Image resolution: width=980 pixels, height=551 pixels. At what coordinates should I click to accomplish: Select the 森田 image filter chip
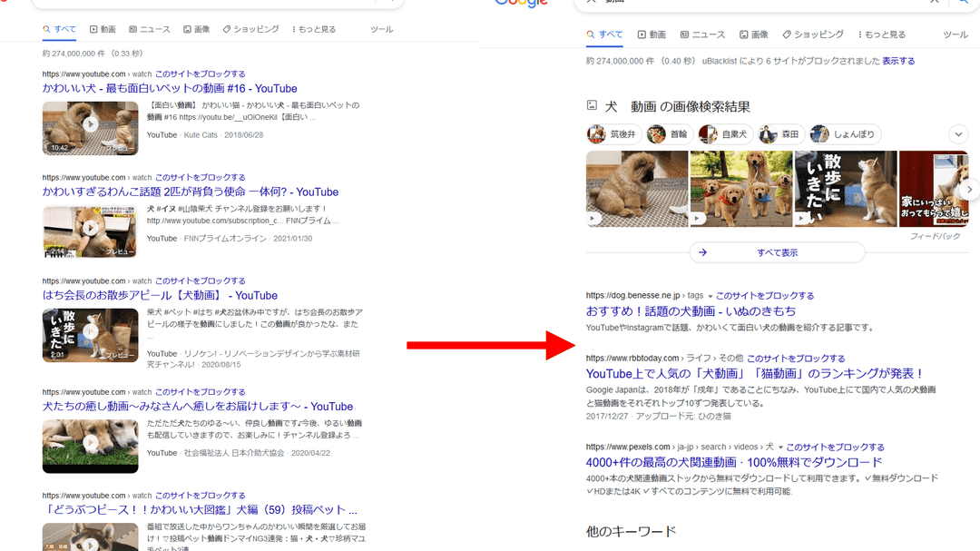tap(780, 133)
